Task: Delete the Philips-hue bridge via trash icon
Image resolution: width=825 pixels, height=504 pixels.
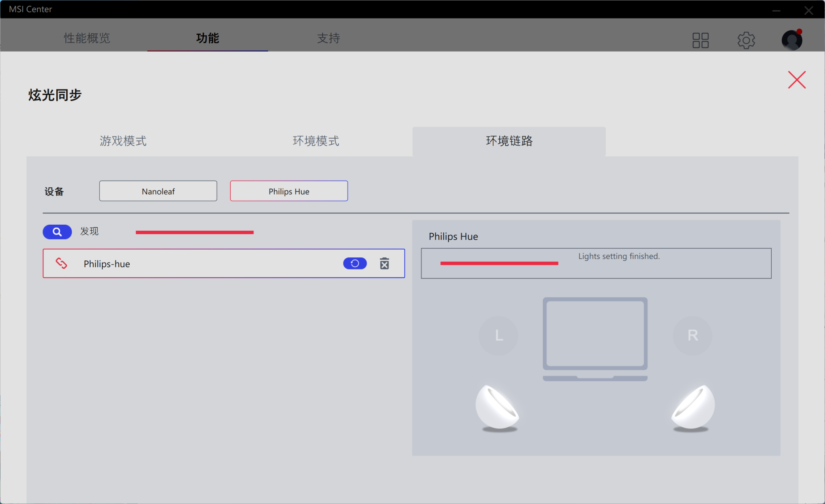Action: point(385,263)
